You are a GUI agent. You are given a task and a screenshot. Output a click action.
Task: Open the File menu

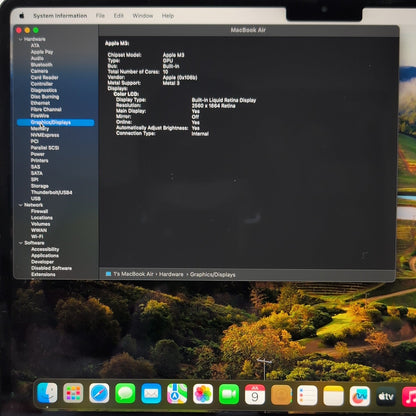pos(100,16)
